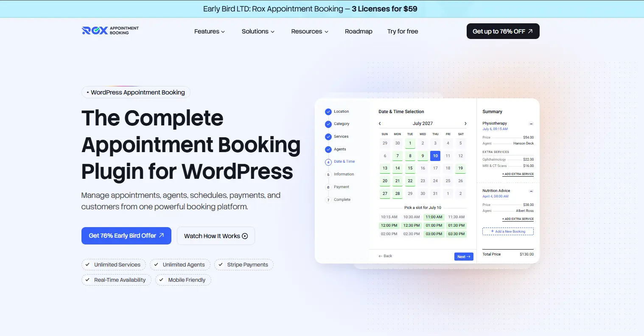Open the Roadmap page
Screen dimensions: 644x336
click(358, 31)
